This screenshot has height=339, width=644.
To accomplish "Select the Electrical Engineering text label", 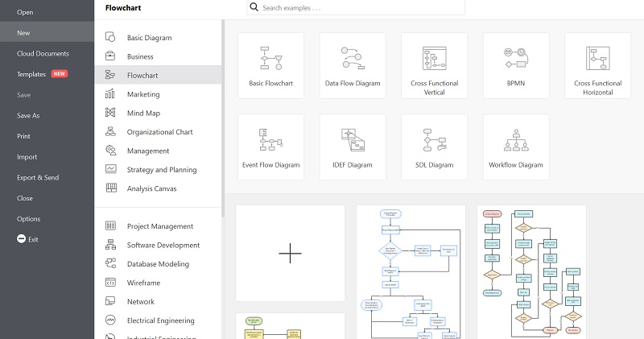I will [161, 320].
